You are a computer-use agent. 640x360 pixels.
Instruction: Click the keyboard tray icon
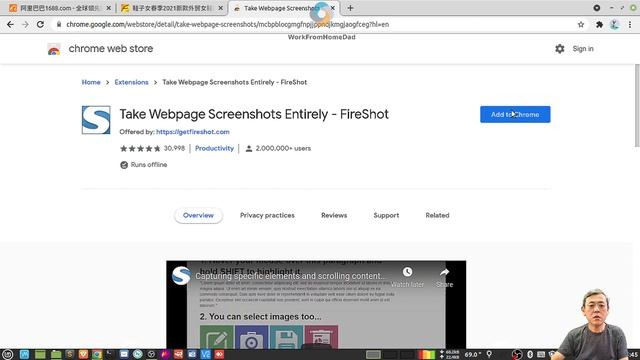541,354
